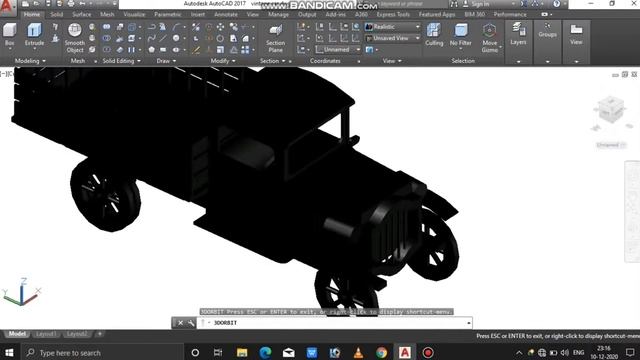
Task: Expand the Draw panel title arrow
Action: pos(174,61)
